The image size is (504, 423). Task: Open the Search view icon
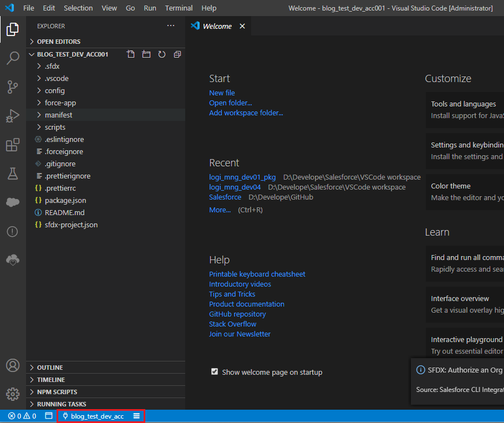click(13, 58)
